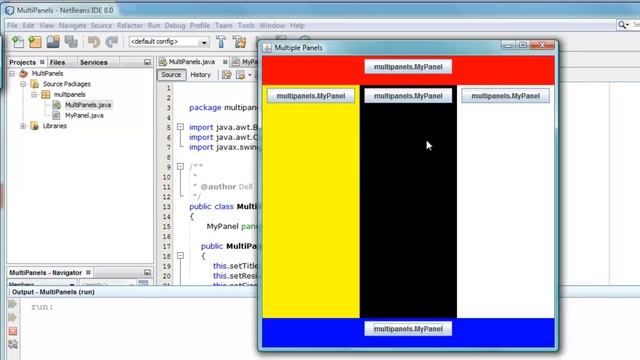
Task: Click MyPanel button in black panel
Action: tap(408, 96)
